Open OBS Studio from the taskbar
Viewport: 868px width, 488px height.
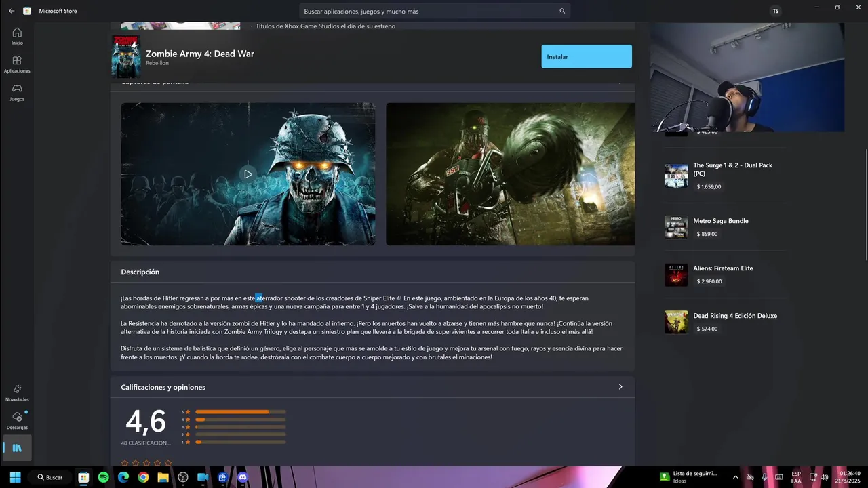pos(182,477)
